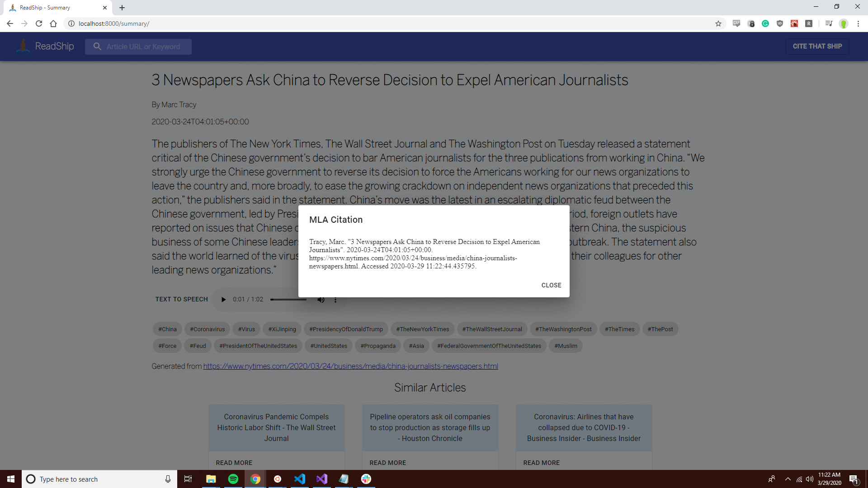This screenshot has height=488, width=868.
Task: Click the Article URL or Keyword search field
Action: [x=143, y=47]
